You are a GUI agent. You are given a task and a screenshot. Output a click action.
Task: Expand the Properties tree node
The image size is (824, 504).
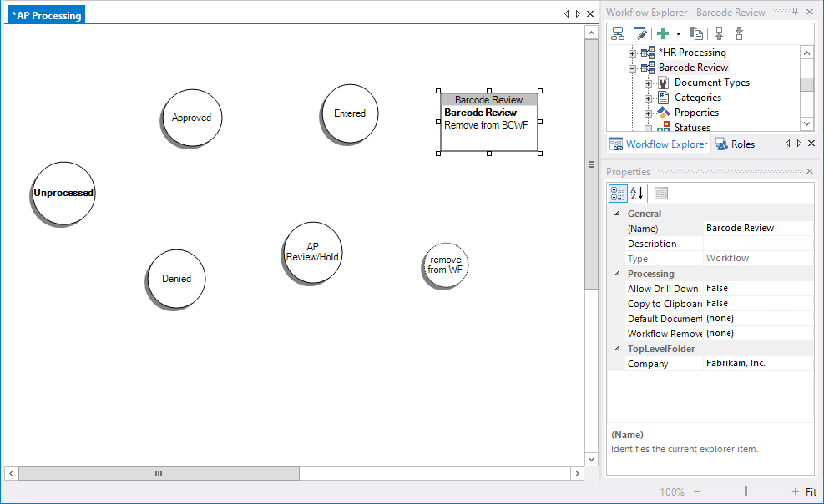648,113
